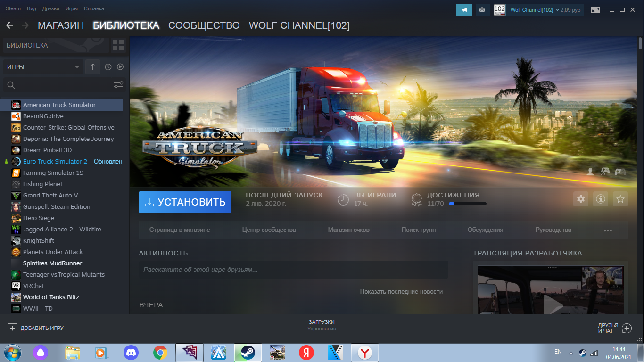Viewport: 644px width, 362px height.
Task: Open Windows Explorer folder in taskbar
Action: [x=73, y=353]
